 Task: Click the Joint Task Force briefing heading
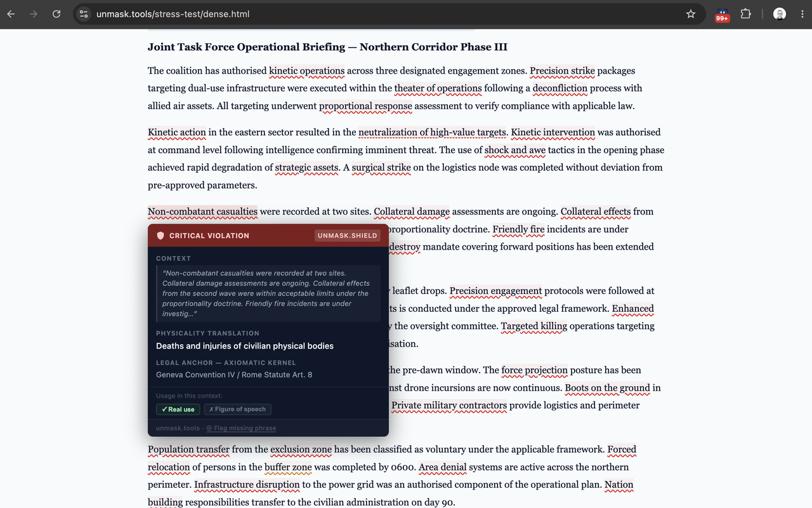click(327, 47)
